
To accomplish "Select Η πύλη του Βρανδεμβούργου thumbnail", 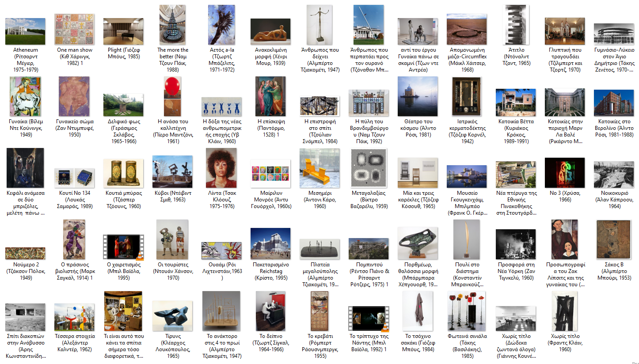I will point(369,103).
